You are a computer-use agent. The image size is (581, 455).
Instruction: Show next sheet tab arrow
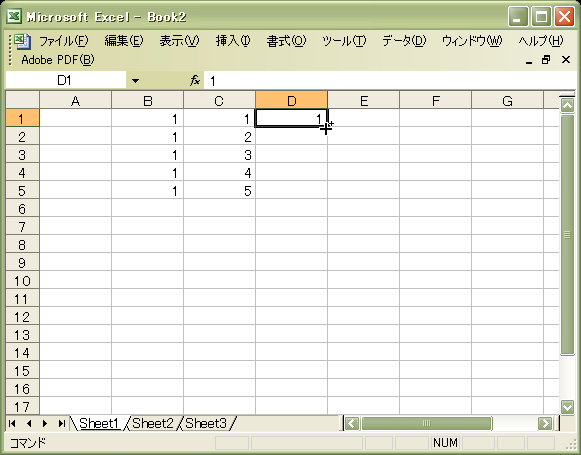click(x=45, y=423)
